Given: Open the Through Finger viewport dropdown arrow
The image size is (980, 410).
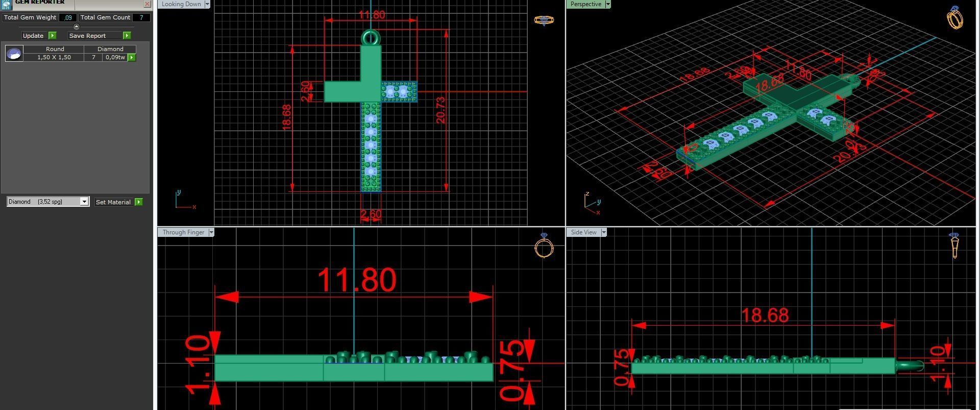Looking at the screenshot, I should pyautogui.click(x=211, y=232).
